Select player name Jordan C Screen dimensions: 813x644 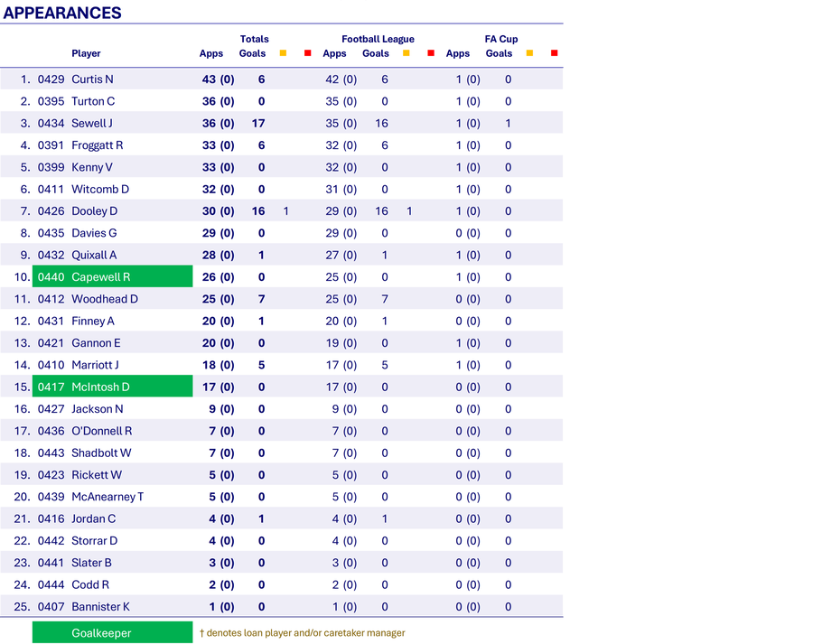tap(94, 518)
